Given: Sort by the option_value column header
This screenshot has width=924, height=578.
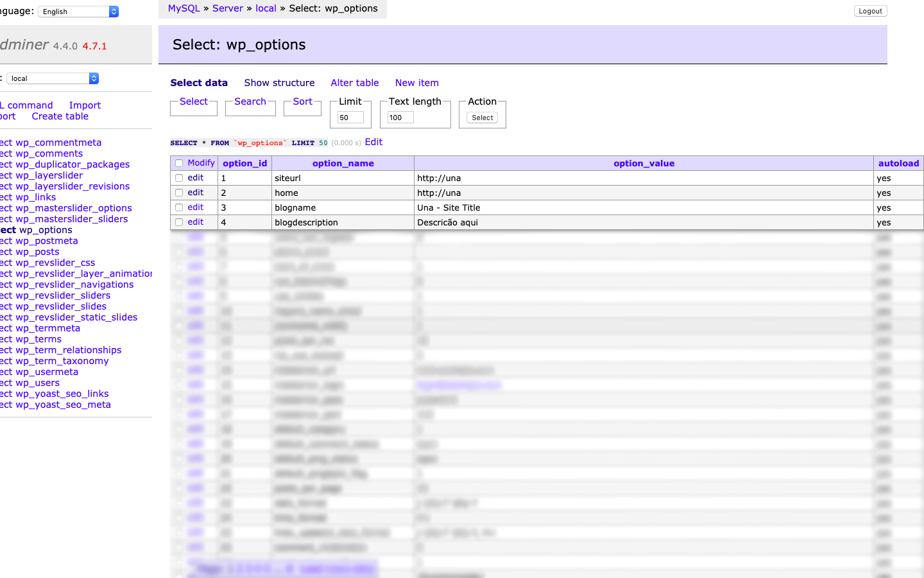Looking at the screenshot, I should [x=644, y=163].
